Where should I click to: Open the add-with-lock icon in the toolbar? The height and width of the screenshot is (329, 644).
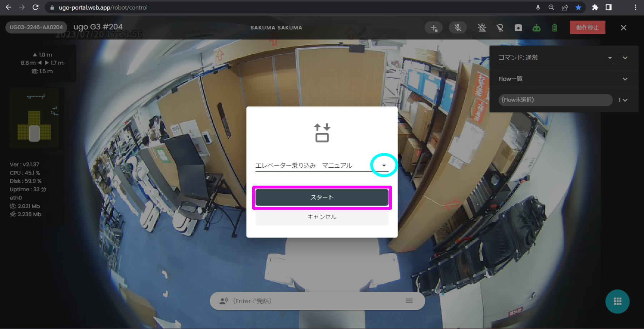tap(434, 28)
